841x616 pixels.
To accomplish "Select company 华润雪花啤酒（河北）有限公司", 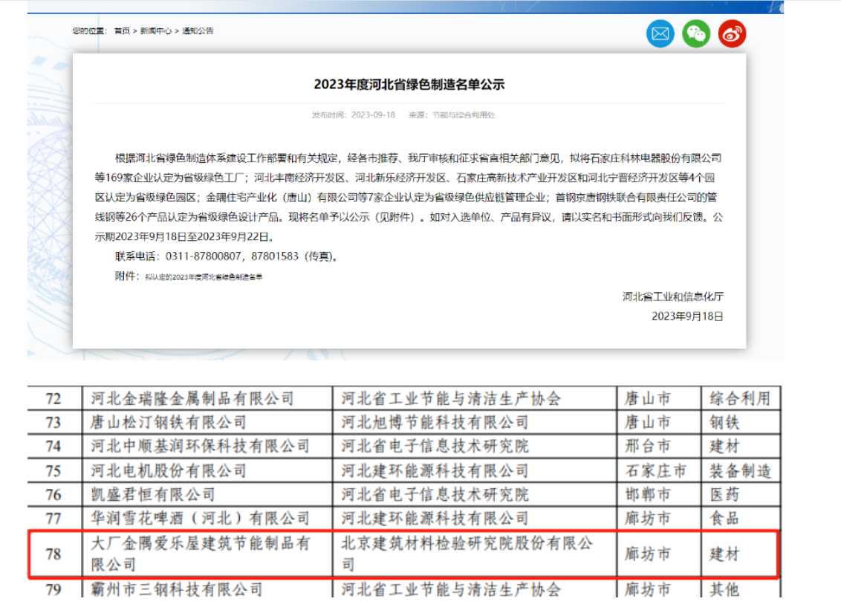I will click(x=207, y=519).
